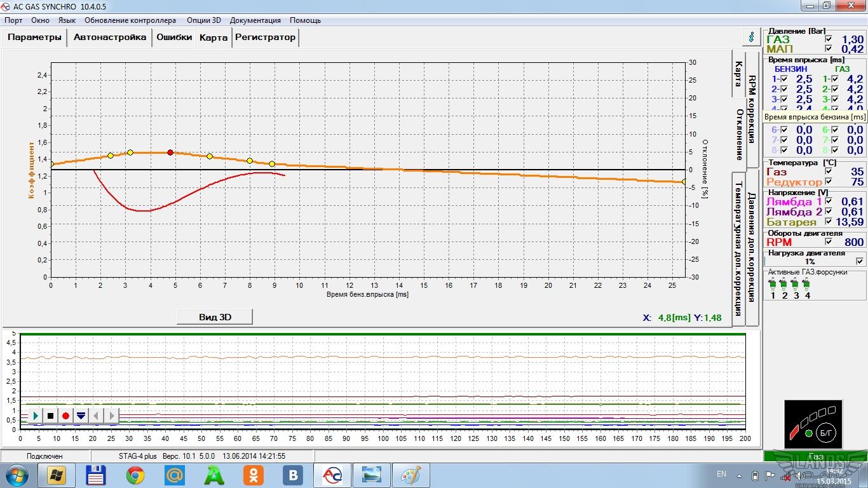Image resolution: width=868 pixels, height=488 pixels.
Task: Toggle gas injector 1 checkbox
Action: coord(834,79)
